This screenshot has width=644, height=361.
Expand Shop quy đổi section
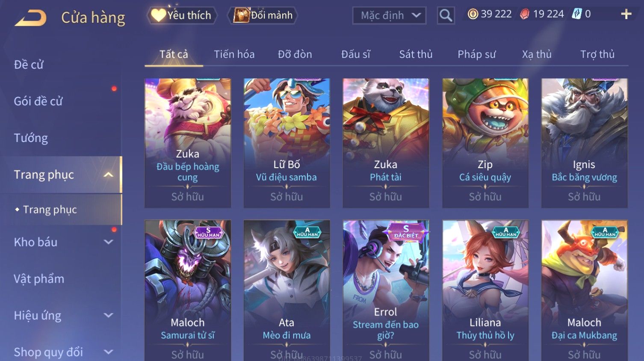(x=109, y=352)
